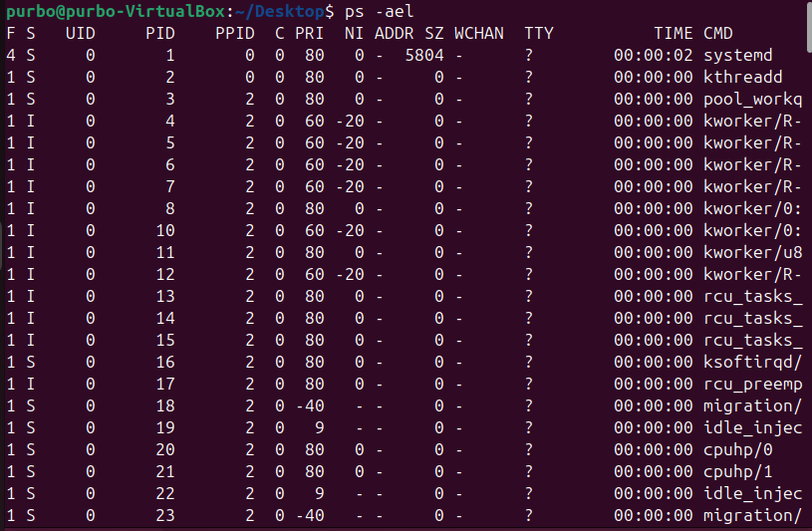
Task: Click PID value 11 in the kworker/u8 row
Action: (x=165, y=252)
